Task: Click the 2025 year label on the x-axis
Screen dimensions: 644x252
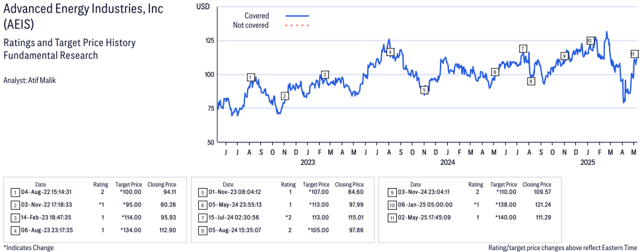Action: click(x=588, y=162)
